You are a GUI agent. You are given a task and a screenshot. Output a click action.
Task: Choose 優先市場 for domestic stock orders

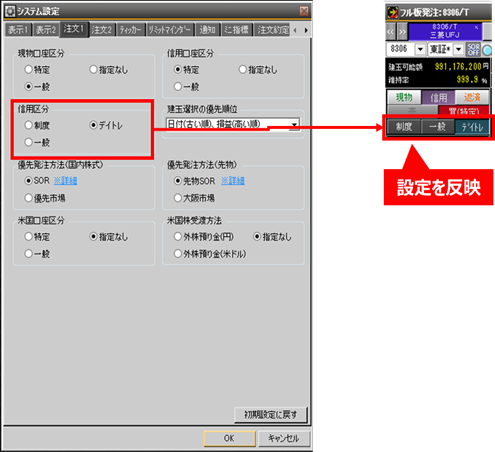coord(29,198)
